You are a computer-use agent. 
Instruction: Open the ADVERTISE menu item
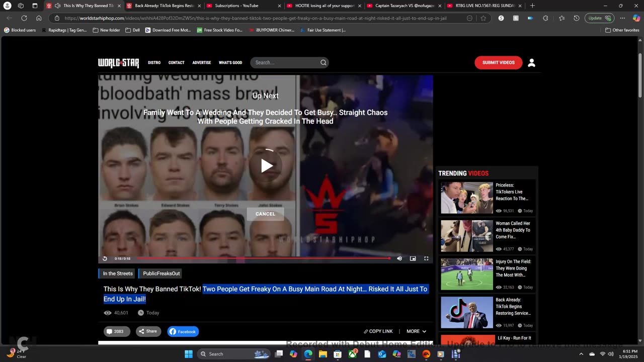tap(201, 63)
